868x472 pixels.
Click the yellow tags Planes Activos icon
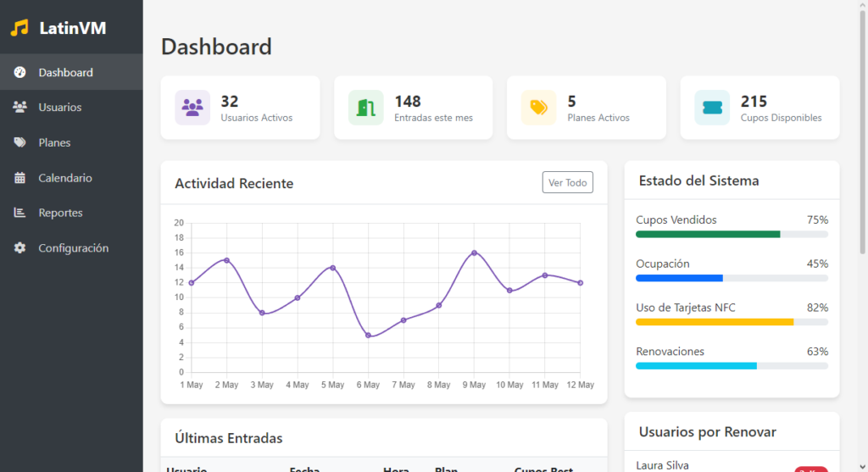[x=538, y=108]
